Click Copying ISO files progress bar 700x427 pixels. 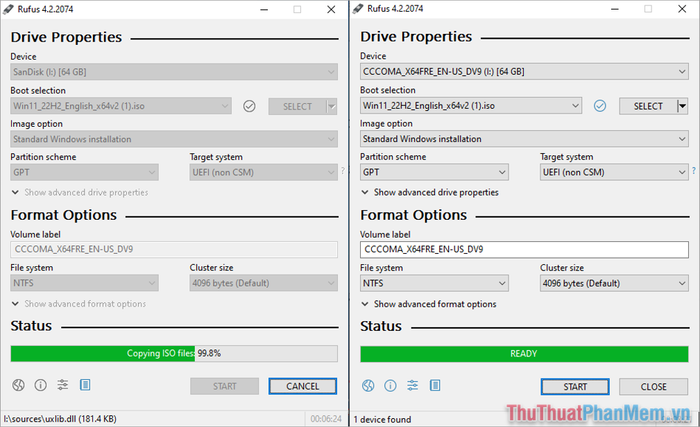[x=174, y=353]
